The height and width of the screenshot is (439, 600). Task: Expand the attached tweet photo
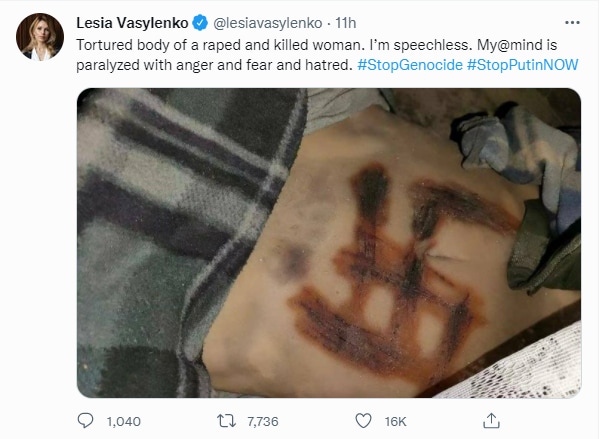coord(329,243)
